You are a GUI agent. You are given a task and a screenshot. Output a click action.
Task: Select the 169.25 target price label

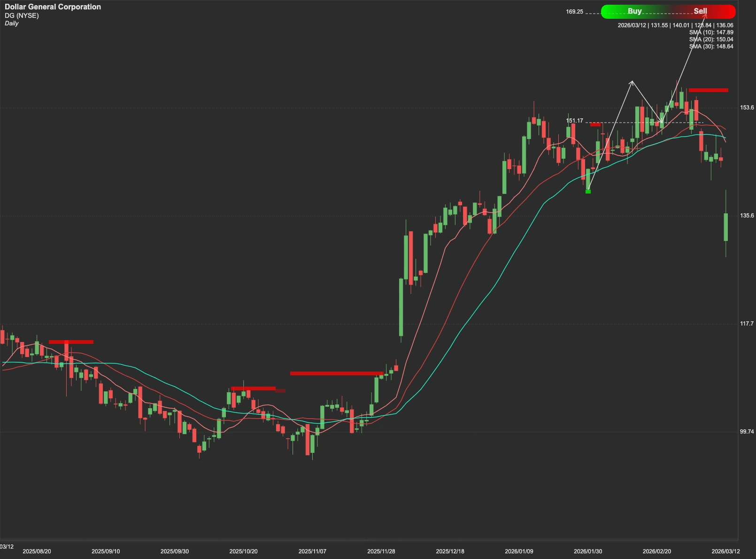pos(574,12)
